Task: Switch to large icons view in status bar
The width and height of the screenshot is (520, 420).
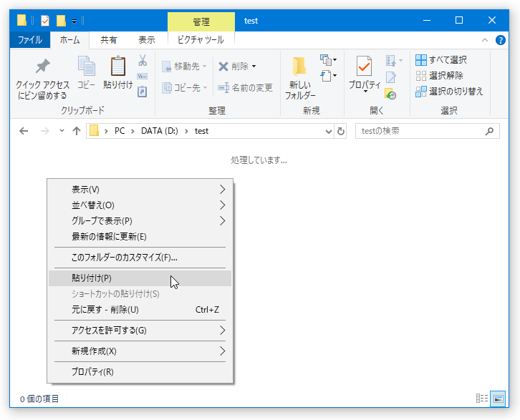Action: [x=498, y=399]
